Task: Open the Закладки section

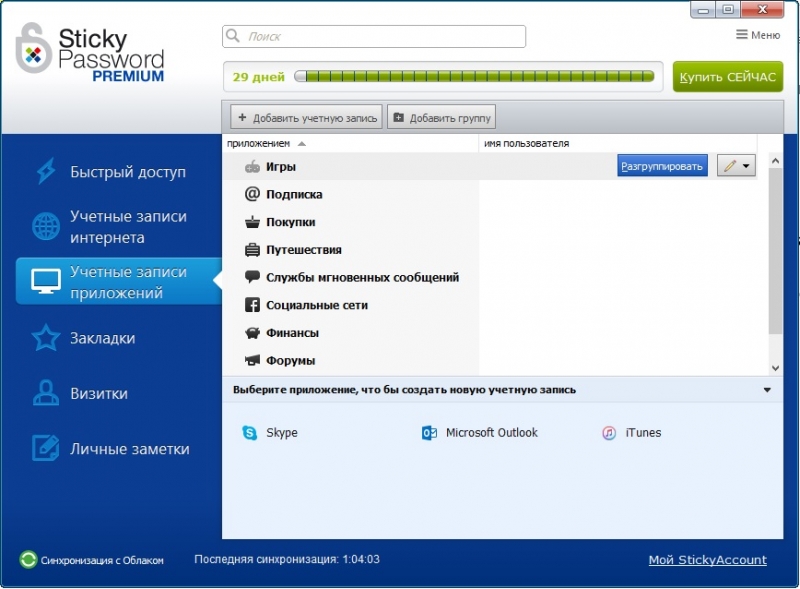Action: [118, 338]
